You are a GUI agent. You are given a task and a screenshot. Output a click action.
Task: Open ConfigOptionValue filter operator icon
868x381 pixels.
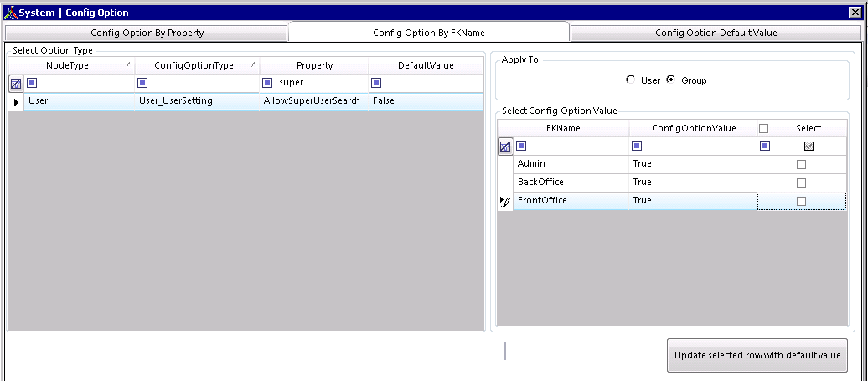637,146
